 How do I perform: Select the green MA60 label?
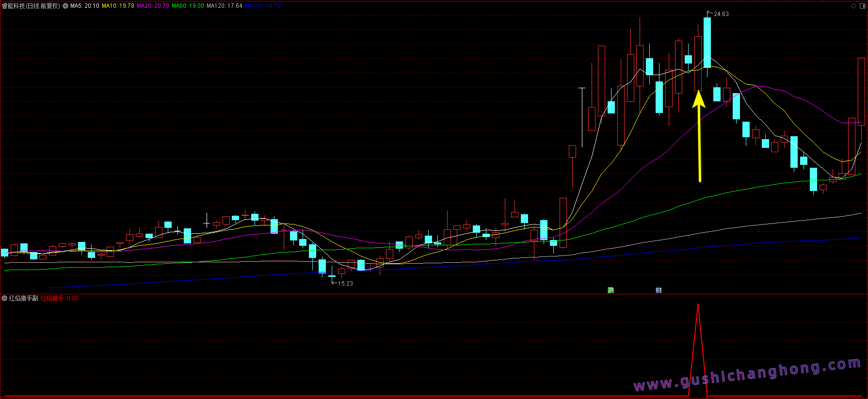pos(188,6)
